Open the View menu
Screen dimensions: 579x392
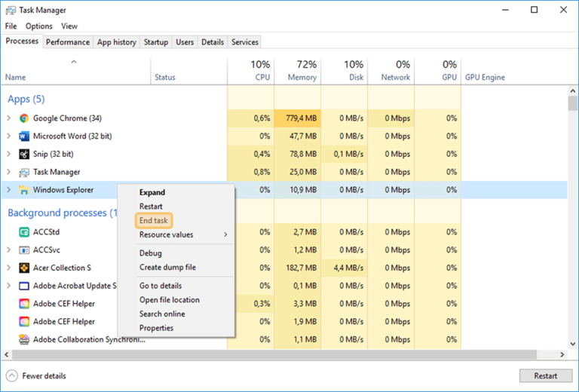(69, 26)
